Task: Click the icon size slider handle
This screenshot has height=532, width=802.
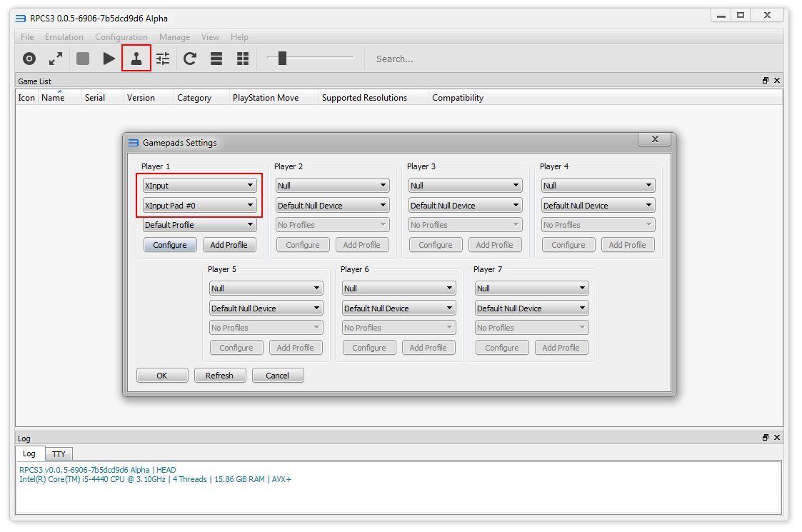Action: click(282, 59)
